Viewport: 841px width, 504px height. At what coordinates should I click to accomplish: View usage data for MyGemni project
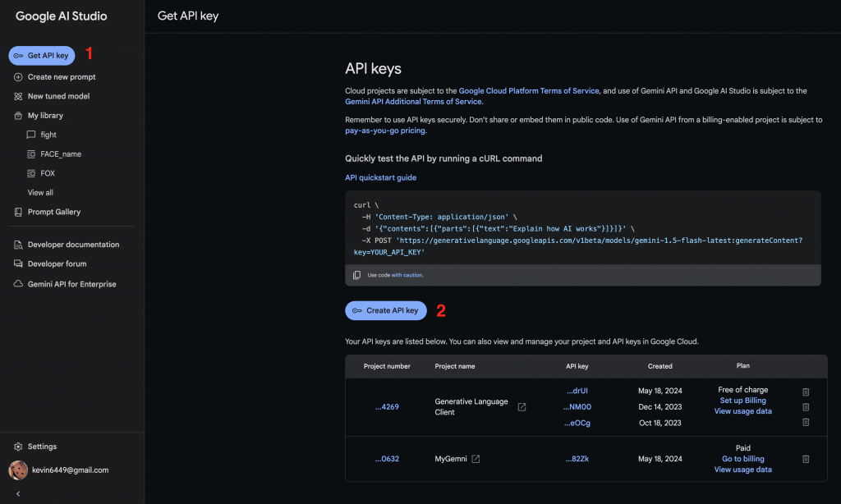click(742, 470)
